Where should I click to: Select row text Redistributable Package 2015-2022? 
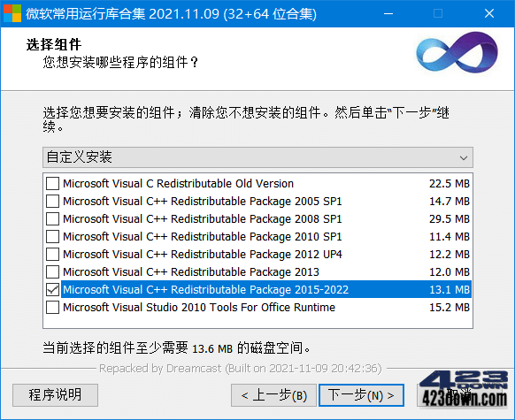tap(260, 290)
